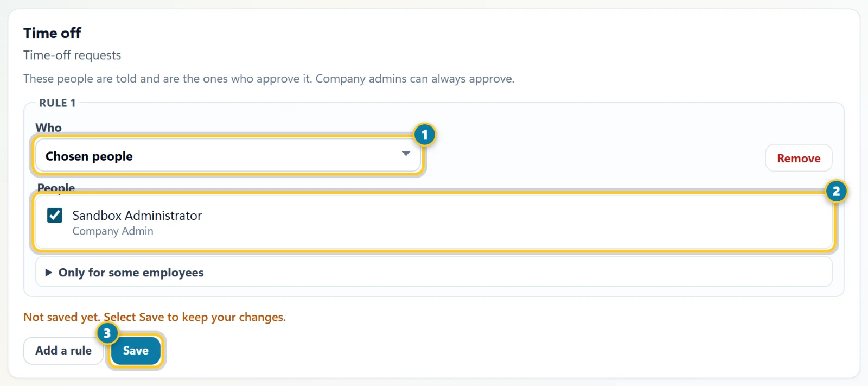The height and width of the screenshot is (386, 868).
Task: Click the Not saved yet warning message
Action: 155,317
